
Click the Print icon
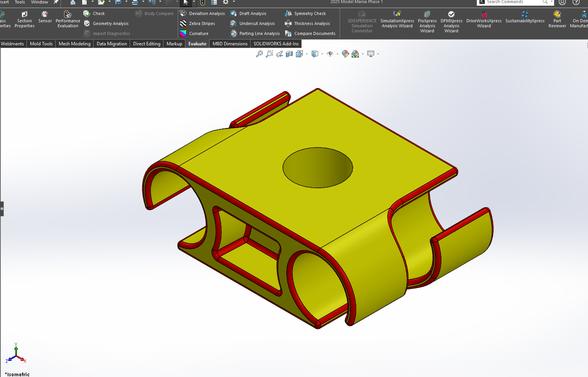pos(135,2)
